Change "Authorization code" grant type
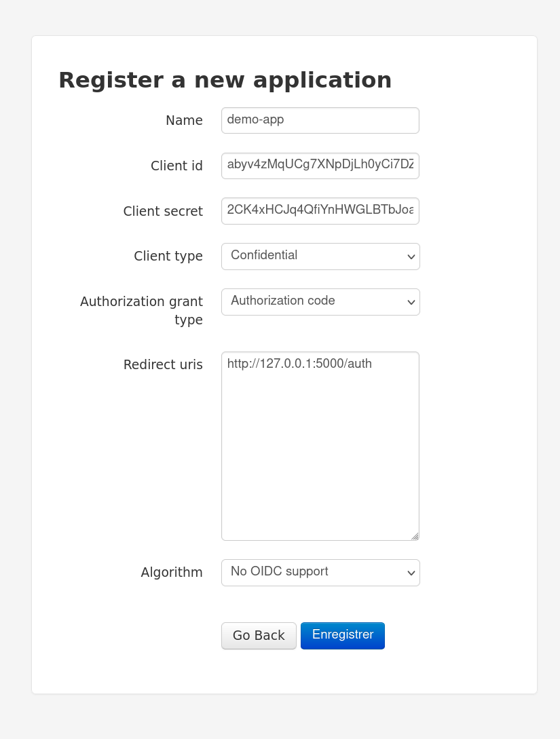Viewport: 560px width, 739px height. click(319, 302)
